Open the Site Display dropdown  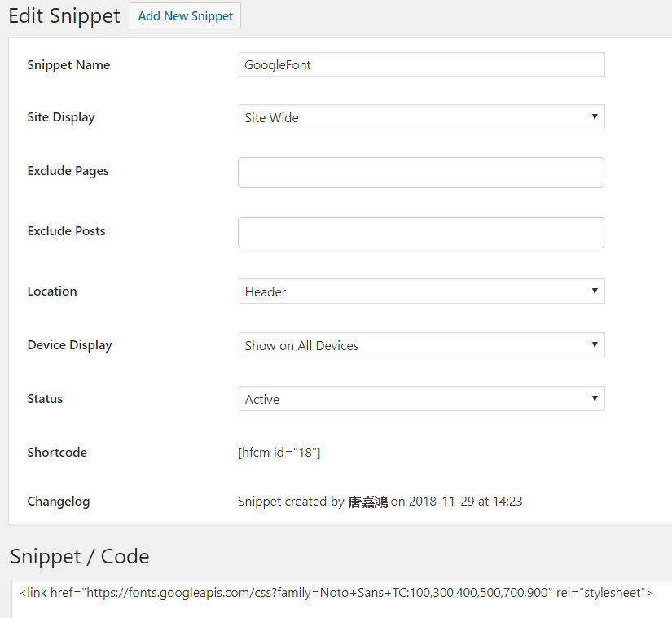tap(420, 117)
